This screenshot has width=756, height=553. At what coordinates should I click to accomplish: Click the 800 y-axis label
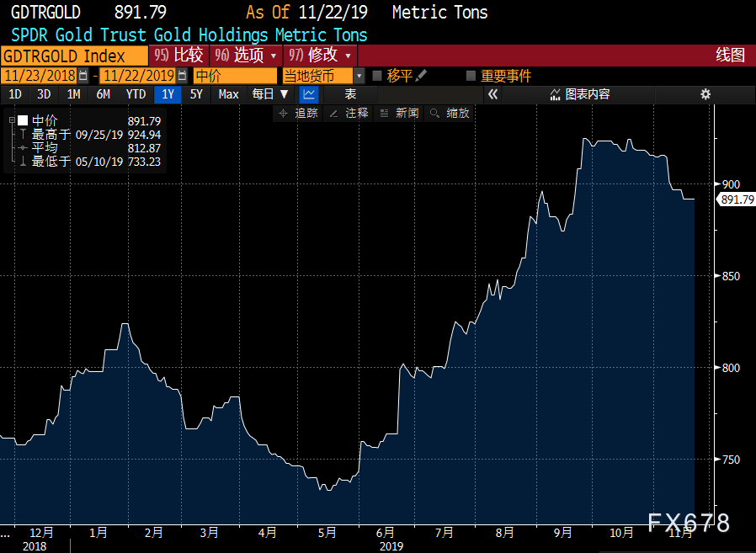[x=731, y=368]
